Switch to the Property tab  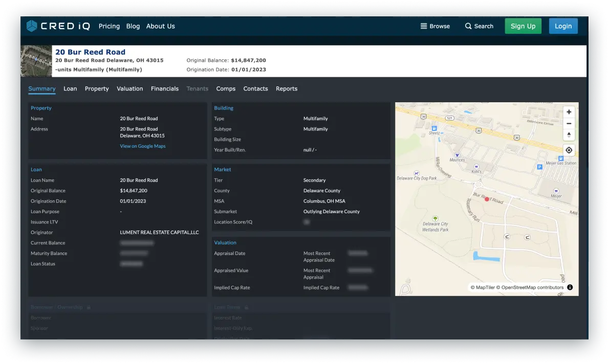97,89
